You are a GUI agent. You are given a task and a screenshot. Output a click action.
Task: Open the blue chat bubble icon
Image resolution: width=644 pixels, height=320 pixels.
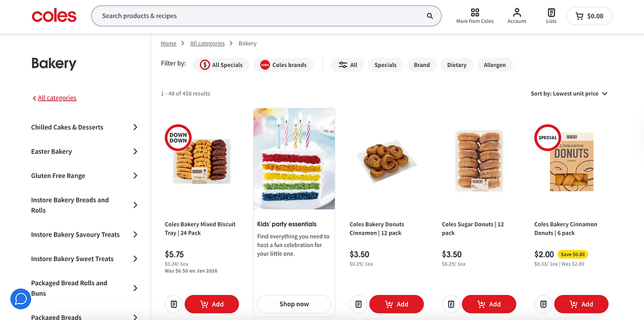[20, 298]
